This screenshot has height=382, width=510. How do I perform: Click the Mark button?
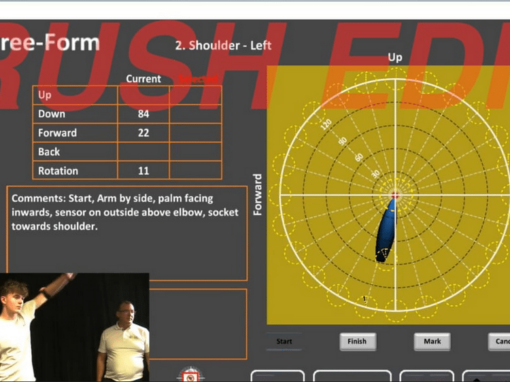[432, 341]
